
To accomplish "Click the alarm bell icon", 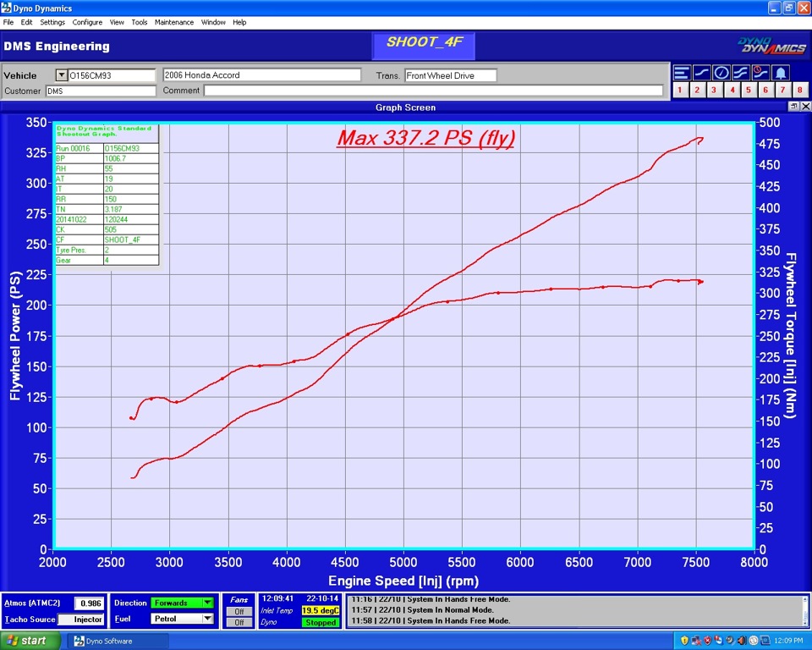I will click(779, 72).
